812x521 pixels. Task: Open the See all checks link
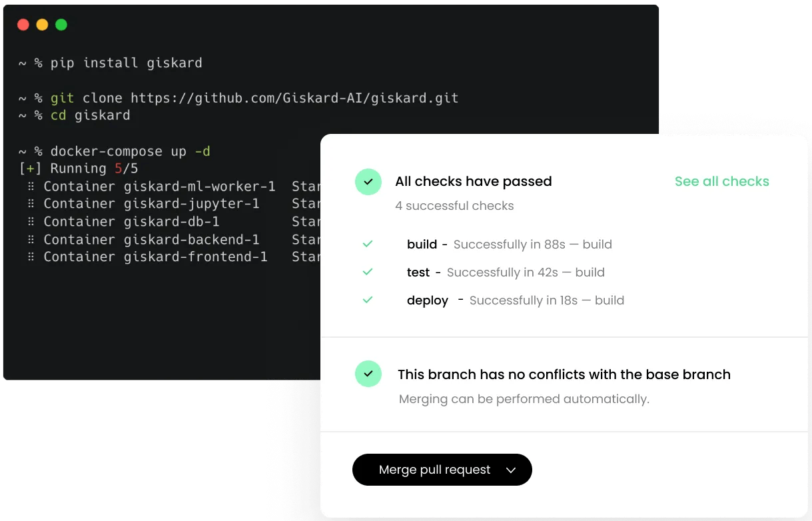pos(722,181)
